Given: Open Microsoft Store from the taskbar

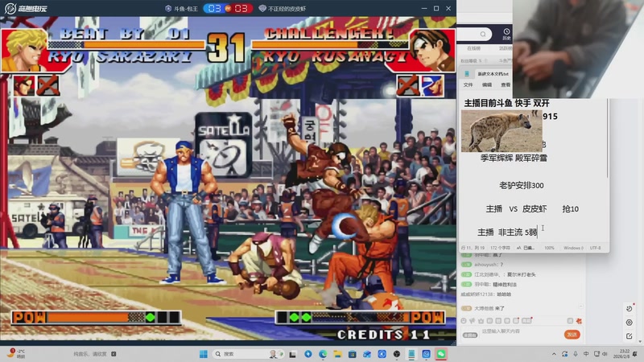Looking at the screenshot, I should click(353, 354).
